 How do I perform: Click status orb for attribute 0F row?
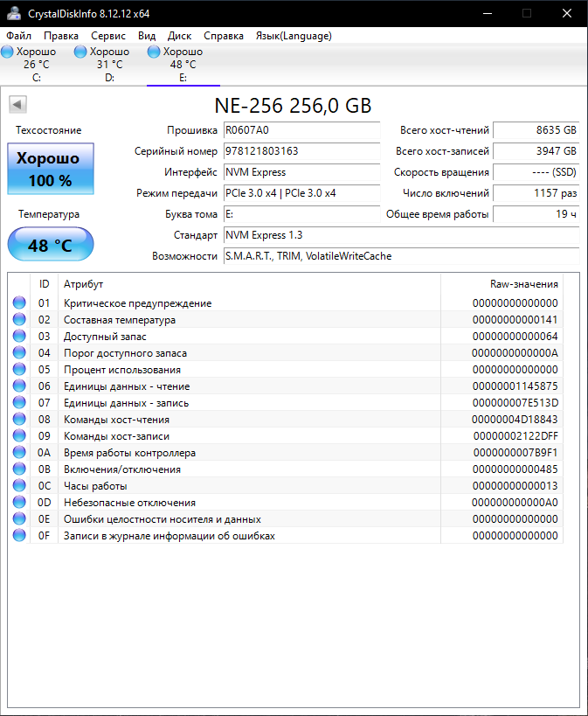[19, 535]
